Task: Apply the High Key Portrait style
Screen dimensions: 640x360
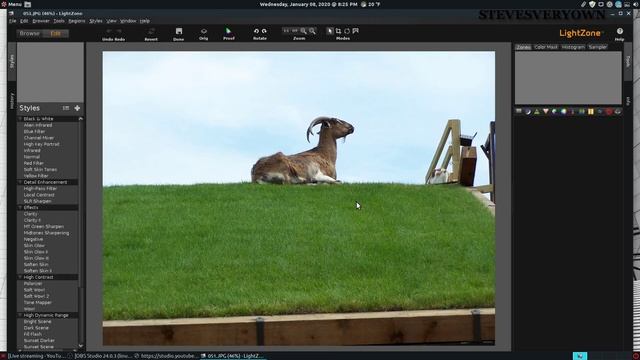Action: click(41, 144)
